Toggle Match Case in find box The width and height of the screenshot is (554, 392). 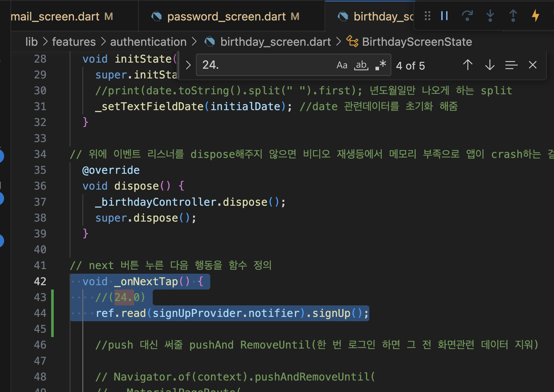342,65
